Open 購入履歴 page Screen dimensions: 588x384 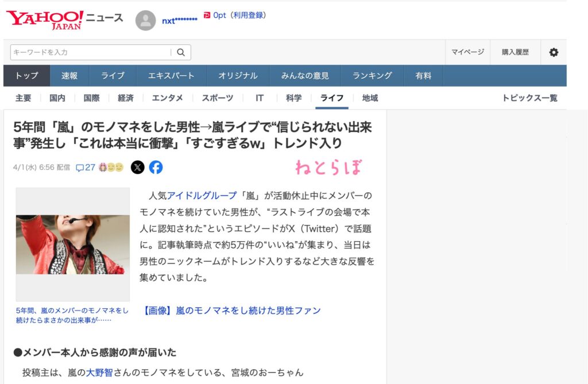click(x=515, y=52)
